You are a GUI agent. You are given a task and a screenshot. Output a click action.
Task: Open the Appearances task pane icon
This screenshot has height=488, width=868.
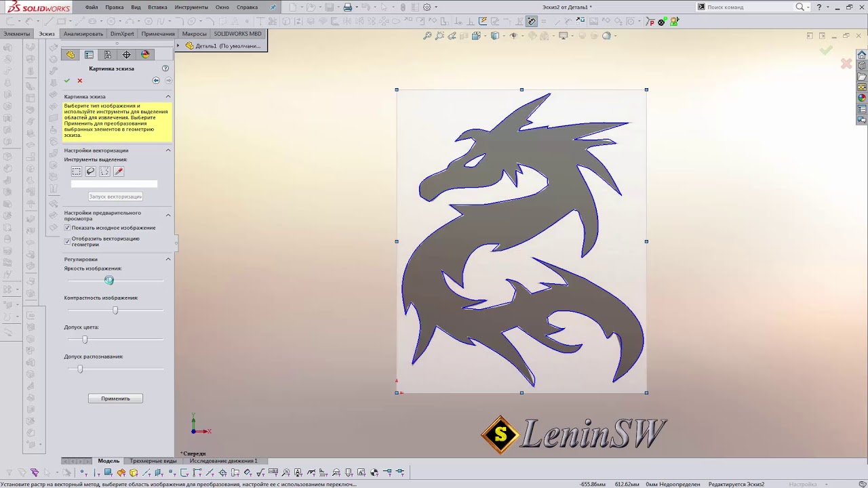click(862, 98)
